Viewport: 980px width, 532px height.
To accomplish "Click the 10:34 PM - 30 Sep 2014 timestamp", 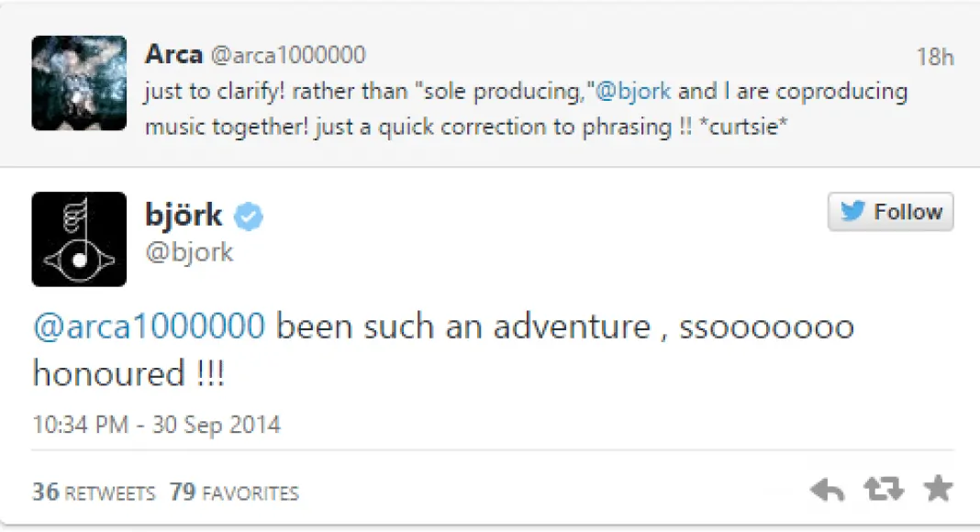I will 156,425.
